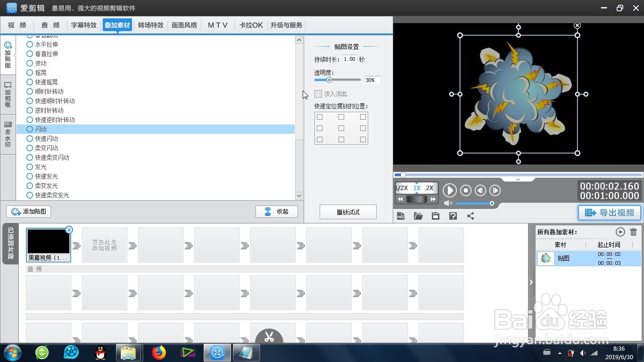Click the back-arrow icon in overlay panel
This screenshot has height=362, width=644.
click(620, 232)
